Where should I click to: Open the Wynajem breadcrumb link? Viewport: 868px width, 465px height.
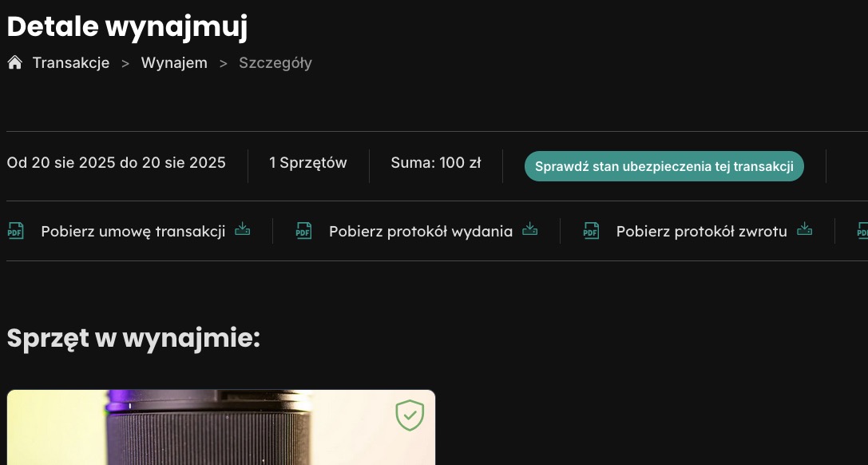(174, 63)
